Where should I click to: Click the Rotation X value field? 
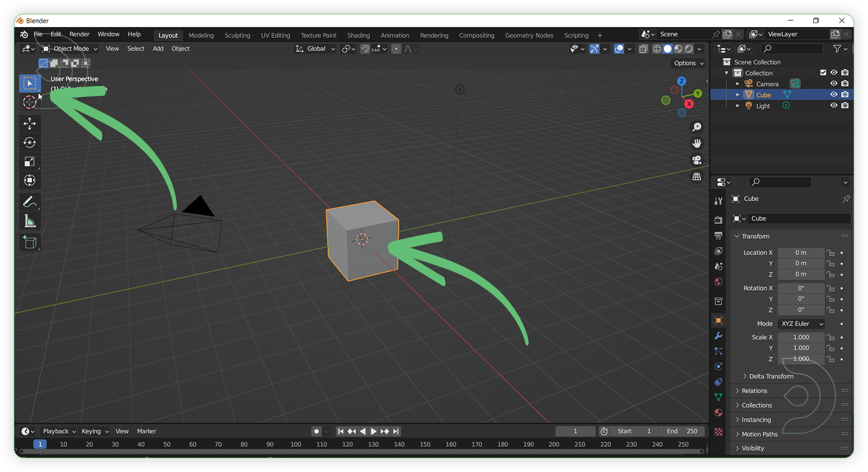[x=801, y=288]
